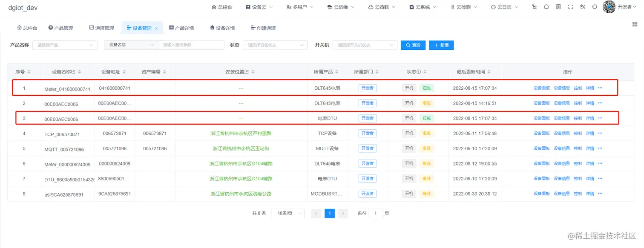Open more actions for TCP_006573871 row

(x=600, y=133)
